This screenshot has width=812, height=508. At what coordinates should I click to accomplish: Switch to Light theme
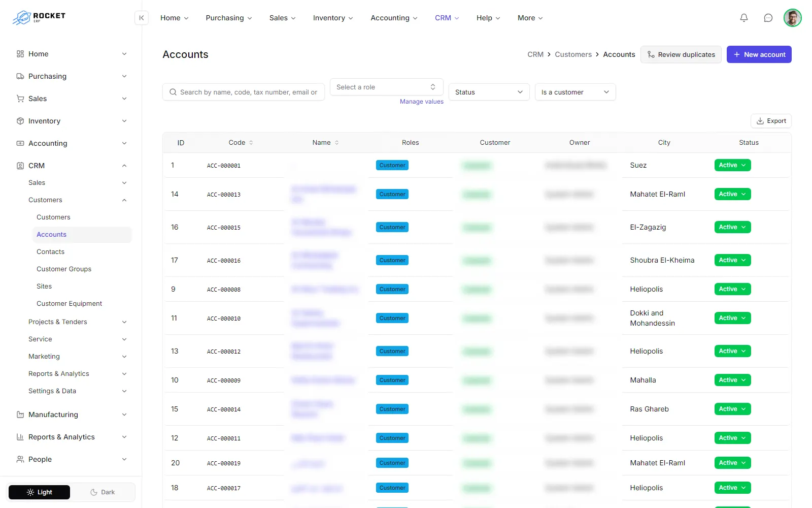pyautogui.click(x=40, y=492)
